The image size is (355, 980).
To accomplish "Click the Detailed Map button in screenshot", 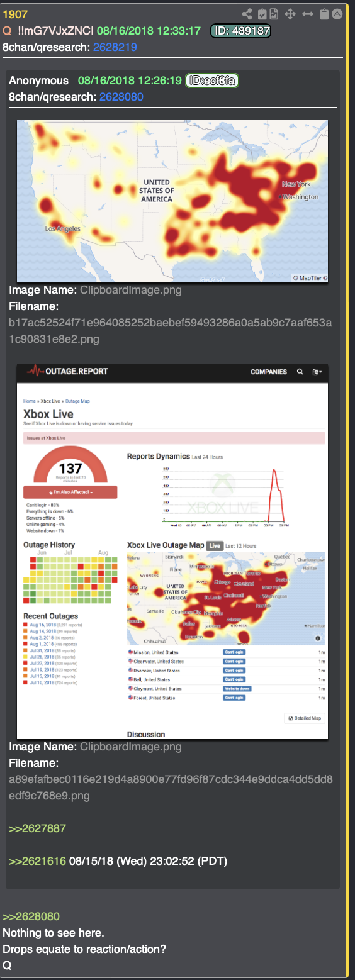I will point(305,718).
